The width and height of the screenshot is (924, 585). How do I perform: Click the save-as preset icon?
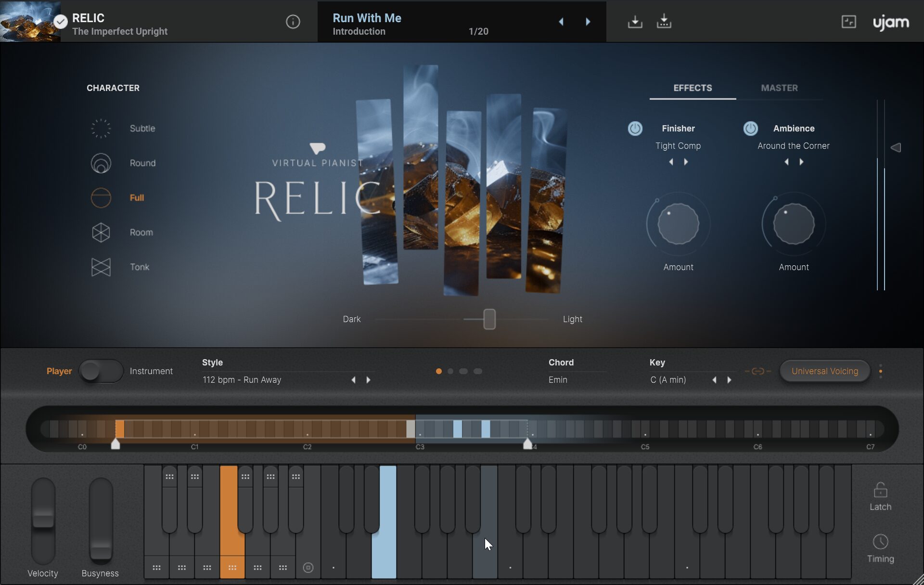click(664, 22)
